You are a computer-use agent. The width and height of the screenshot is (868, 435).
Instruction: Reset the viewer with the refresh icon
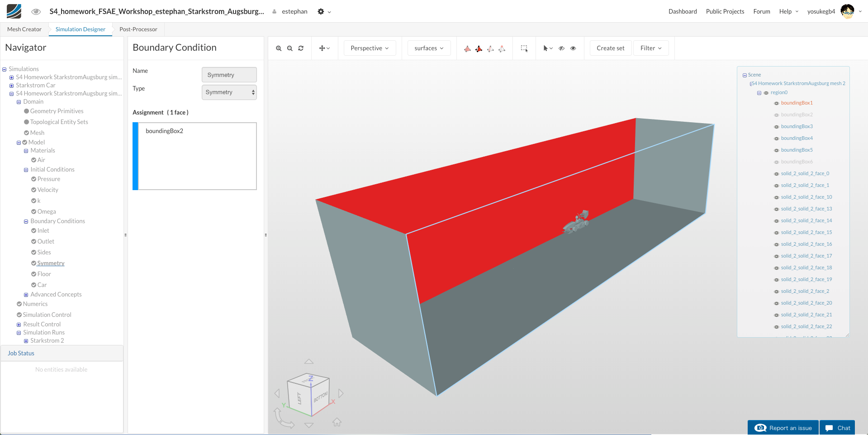[301, 48]
